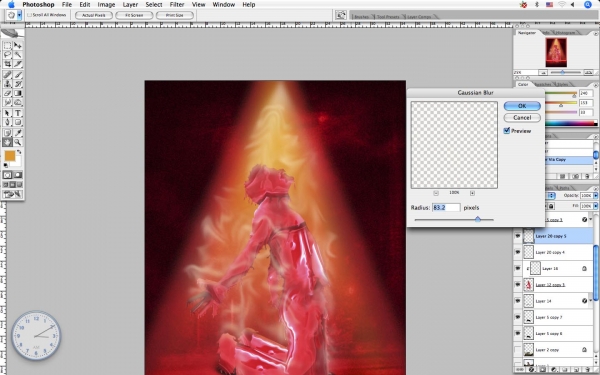Select the Eyedropper tool
The height and width of the screenshot is (375, 600).
pos(18,133)
